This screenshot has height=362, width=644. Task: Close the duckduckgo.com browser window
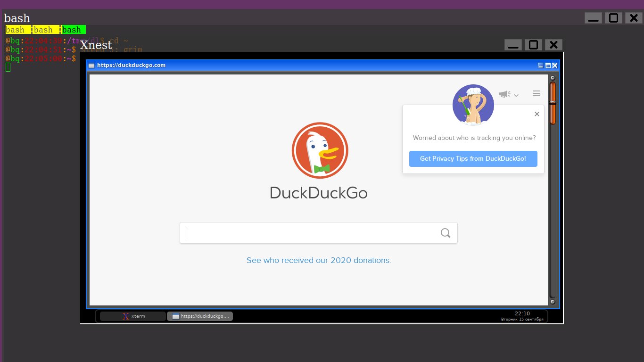[x=555, y=66]
